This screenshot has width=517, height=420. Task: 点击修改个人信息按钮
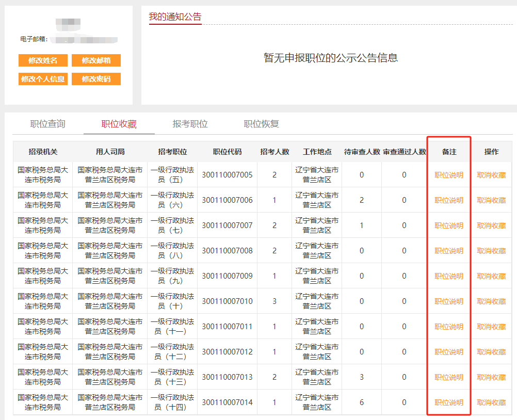click(x=43, y=79)
